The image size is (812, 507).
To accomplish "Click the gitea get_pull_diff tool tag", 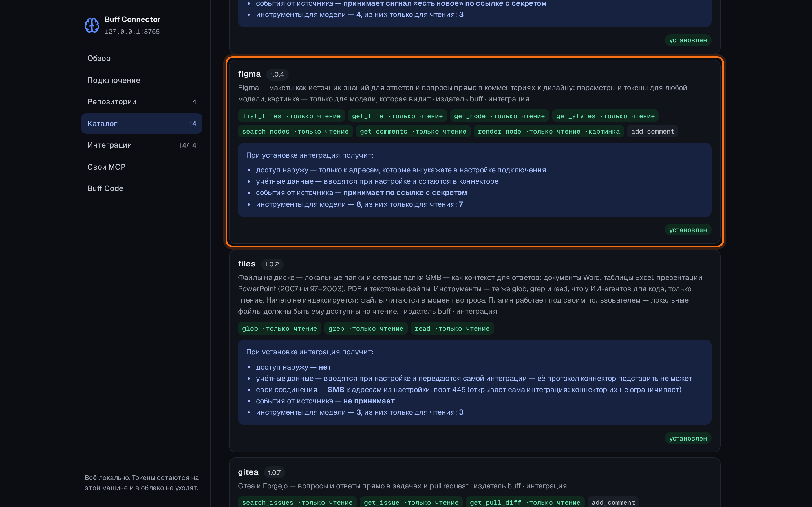I will [x=525, y=502].
